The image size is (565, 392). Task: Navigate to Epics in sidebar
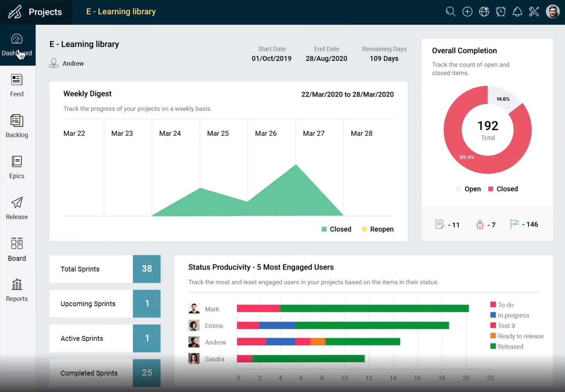(17, 167)
